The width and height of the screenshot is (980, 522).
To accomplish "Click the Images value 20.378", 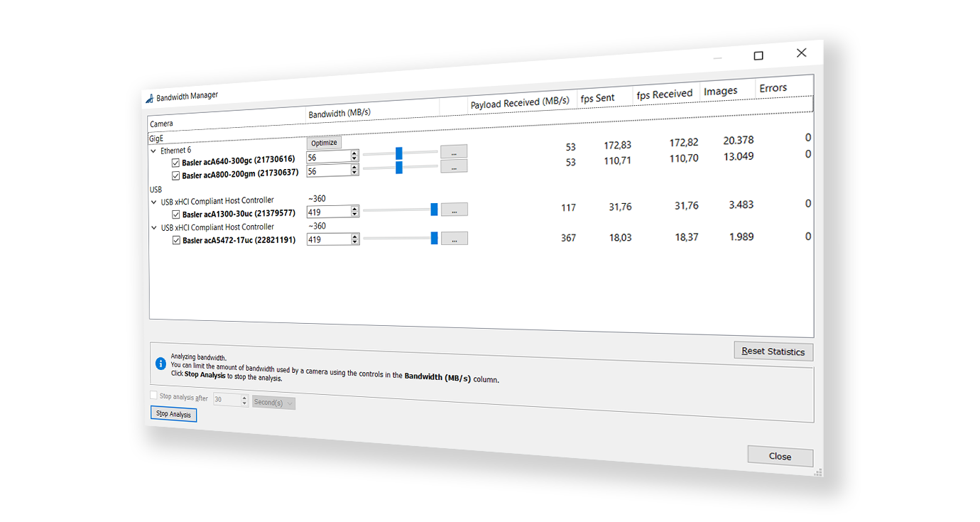I will (x=739, y=141).
